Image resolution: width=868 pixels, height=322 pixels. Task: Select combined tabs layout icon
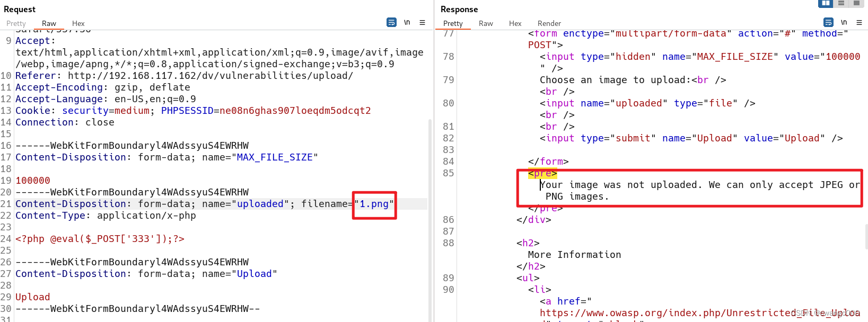coord(856,3)
